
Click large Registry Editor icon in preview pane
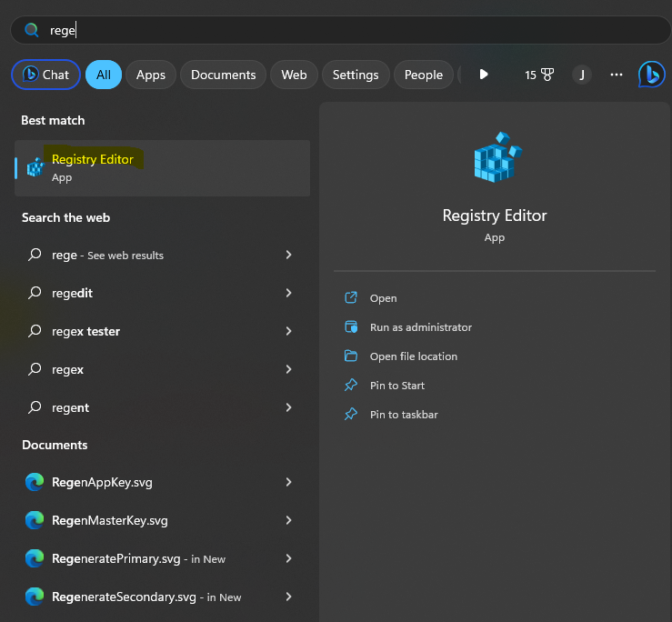click(497, 157)
